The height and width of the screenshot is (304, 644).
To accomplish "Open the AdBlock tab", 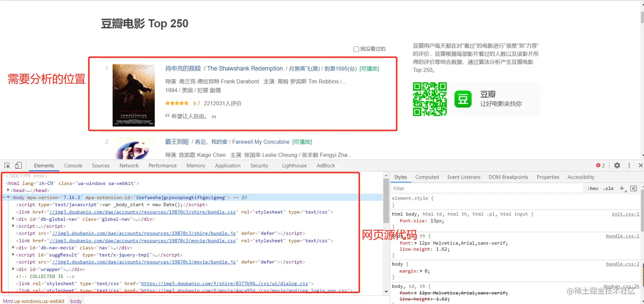I will 326,165.
